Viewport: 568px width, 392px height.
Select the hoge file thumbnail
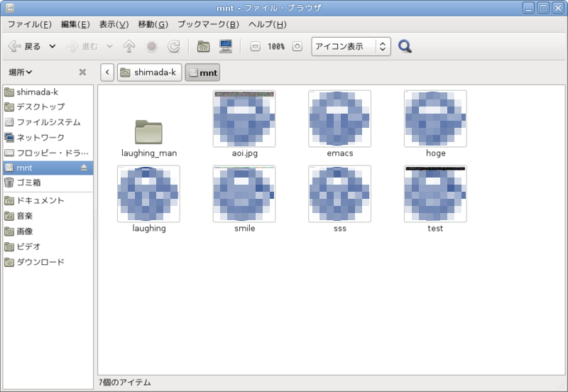pyautogui.click(x=435, y=119)
